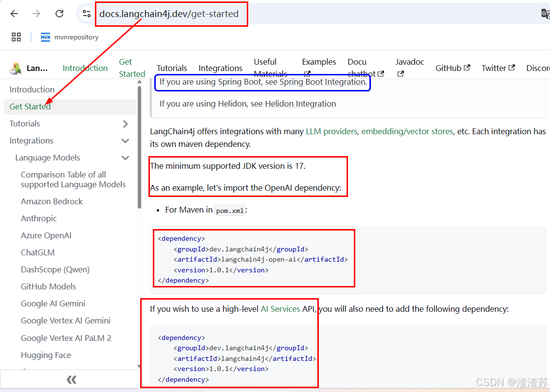Screen dimensions: 550x392
Task: Follow the Spring Boot Integration link
Action: click(x=322, y=82)
